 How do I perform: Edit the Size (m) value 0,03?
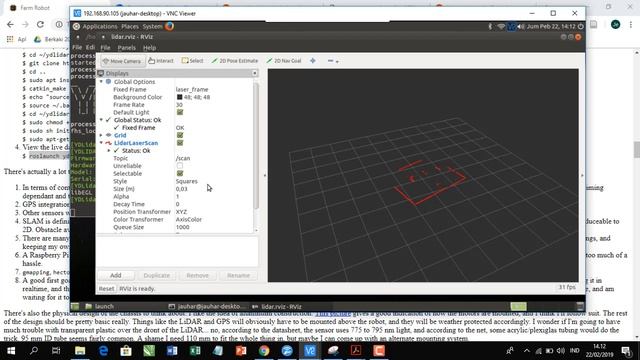214,189
